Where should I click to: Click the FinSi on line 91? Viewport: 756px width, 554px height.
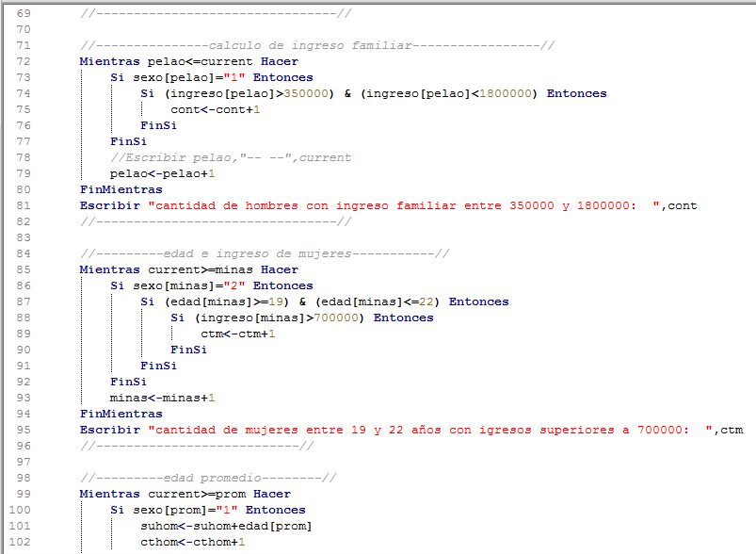(x=158, y=366)
